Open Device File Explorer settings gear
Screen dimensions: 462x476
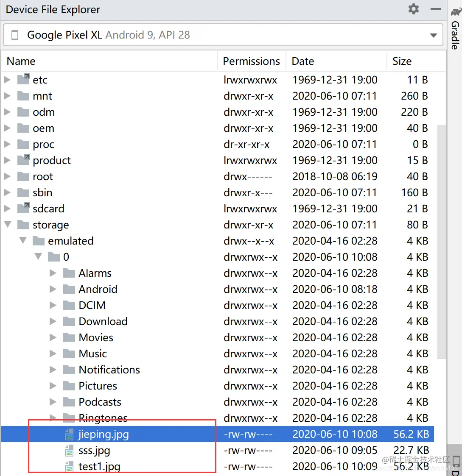413,9
